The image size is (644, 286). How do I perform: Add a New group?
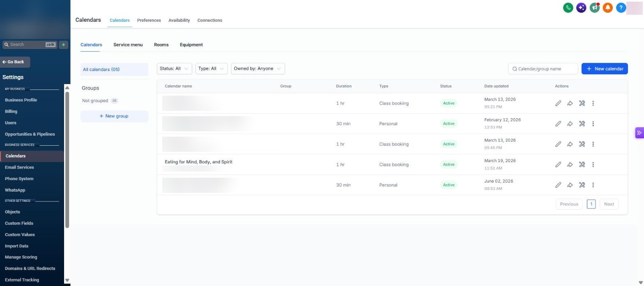coord(114,116)
